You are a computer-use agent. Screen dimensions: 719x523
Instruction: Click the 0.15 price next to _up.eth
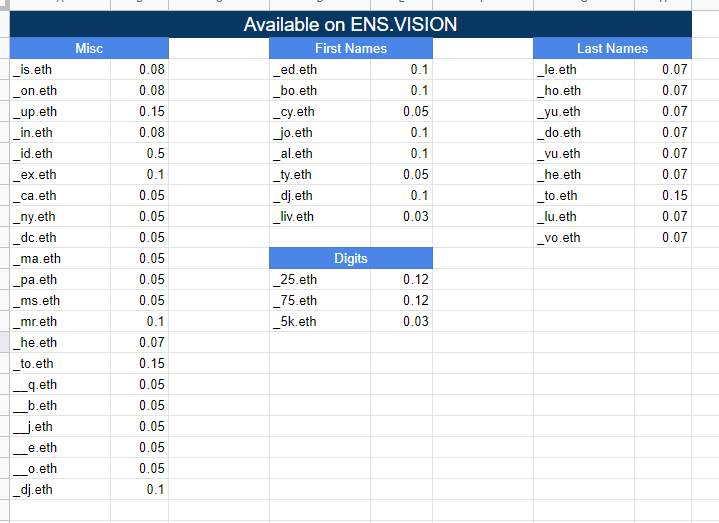[x=139, y=111]
